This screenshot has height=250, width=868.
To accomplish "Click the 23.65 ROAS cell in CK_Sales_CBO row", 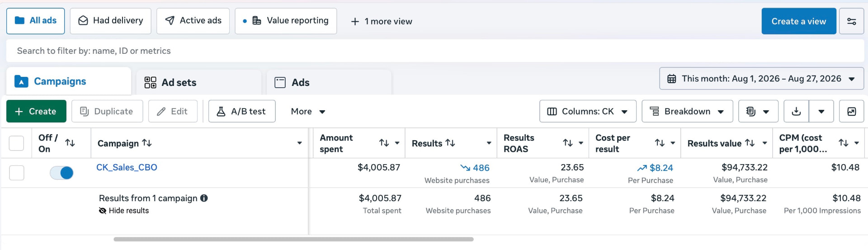I will 572,167.
